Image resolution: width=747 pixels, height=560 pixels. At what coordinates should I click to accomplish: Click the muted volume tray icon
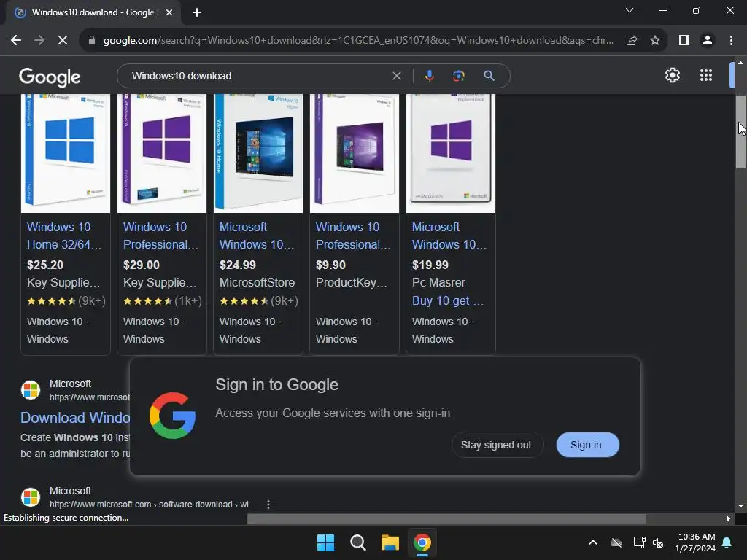click(658, 542)
